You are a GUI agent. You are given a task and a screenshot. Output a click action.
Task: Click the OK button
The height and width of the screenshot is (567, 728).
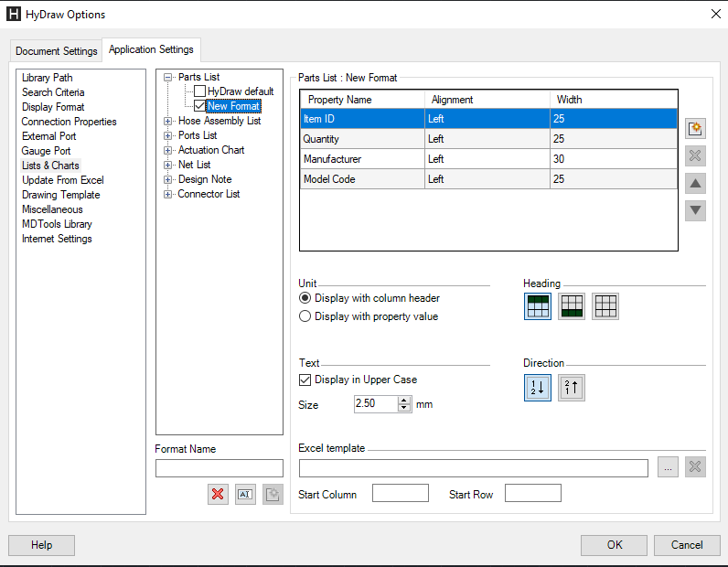pos(615,545)
